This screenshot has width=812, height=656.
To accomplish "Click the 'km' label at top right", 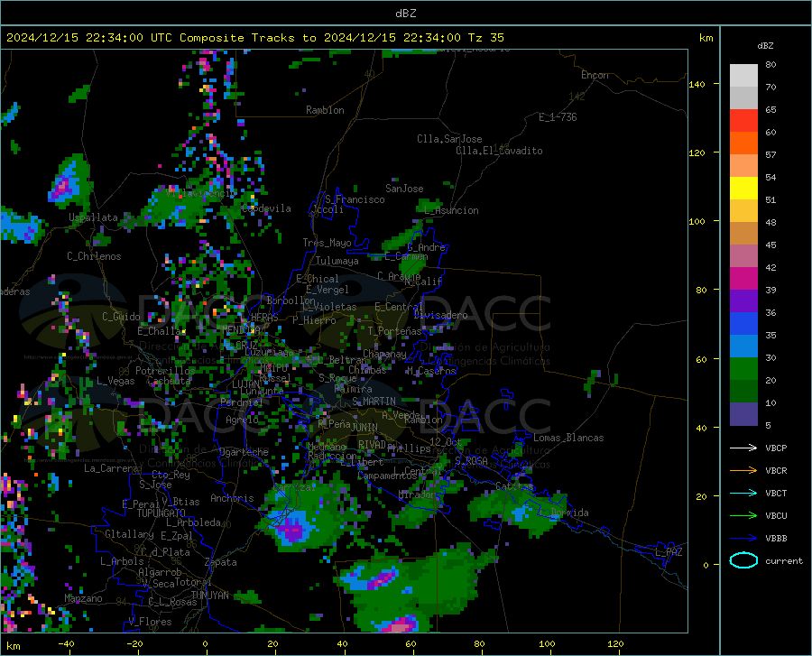I will pos(706,38).
